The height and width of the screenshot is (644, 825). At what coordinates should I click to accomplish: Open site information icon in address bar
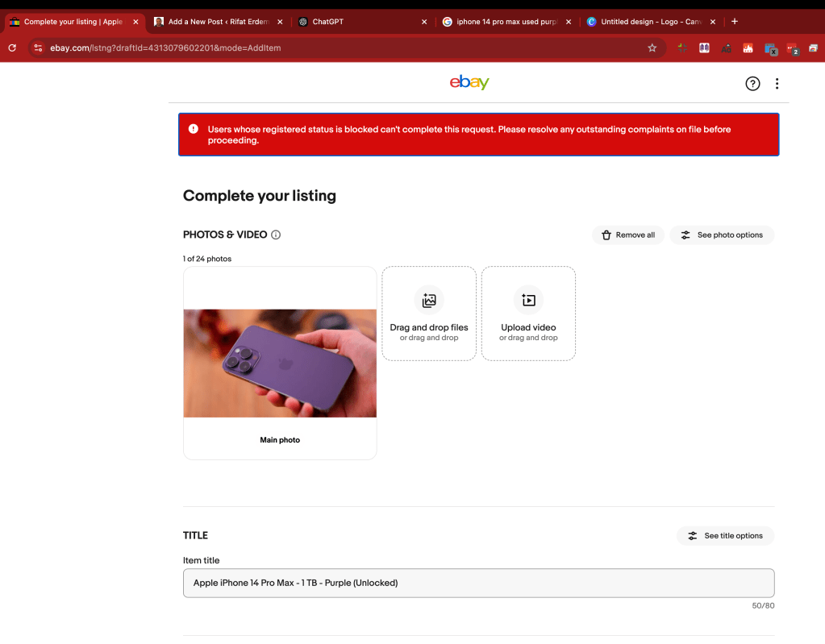pos(38,48)
